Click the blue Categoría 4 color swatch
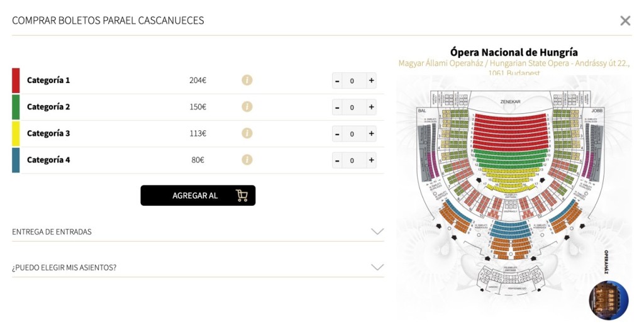This screenshot has height=334, width=644. 16,160
